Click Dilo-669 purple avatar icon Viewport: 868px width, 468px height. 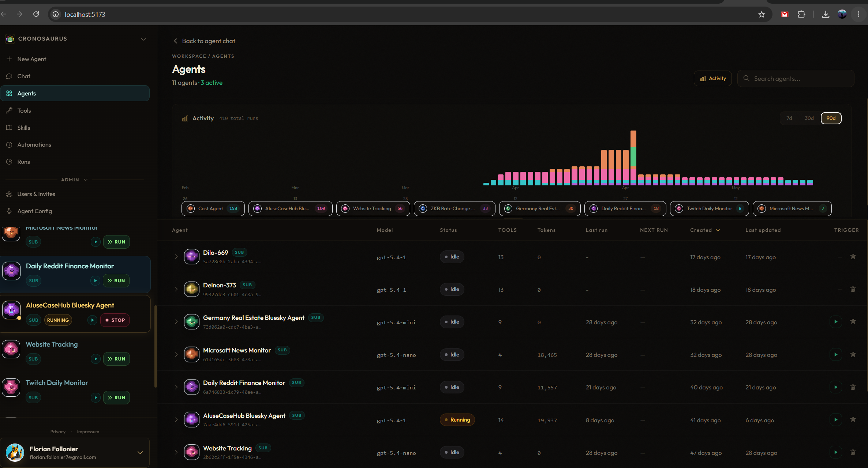pyautogui.click(x=191, y=257)
